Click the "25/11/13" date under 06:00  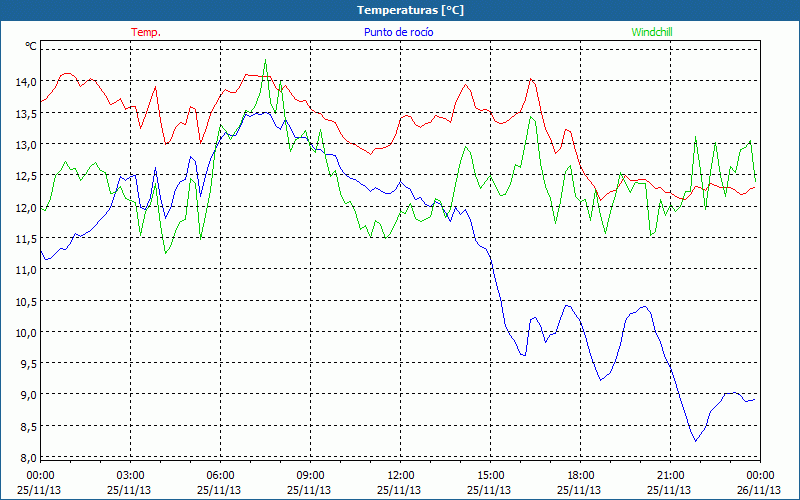pyautogui.click(x=219, y=490)
